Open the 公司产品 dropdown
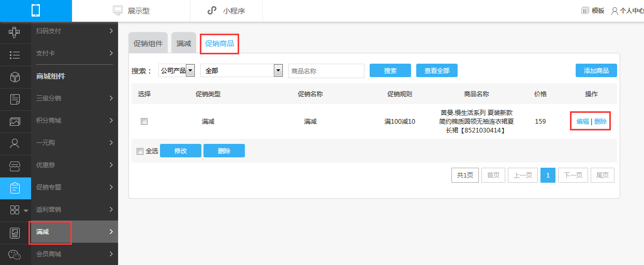Image resolution: width=644 pixels, height=265 pixels. [x=176, y=70]
